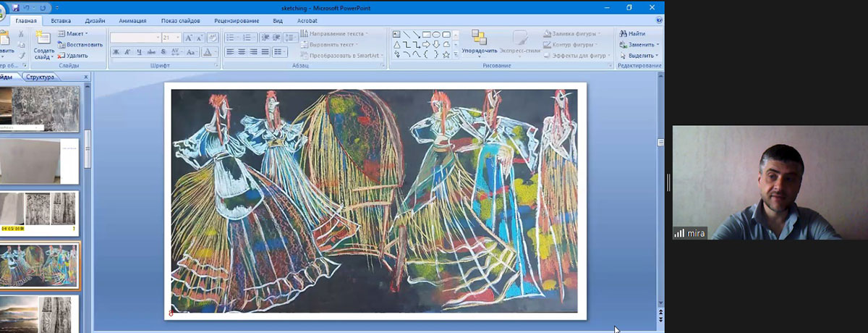Click the Help question mark icon
The height and width of the screenshot is (333, 868).
(658, 20)
